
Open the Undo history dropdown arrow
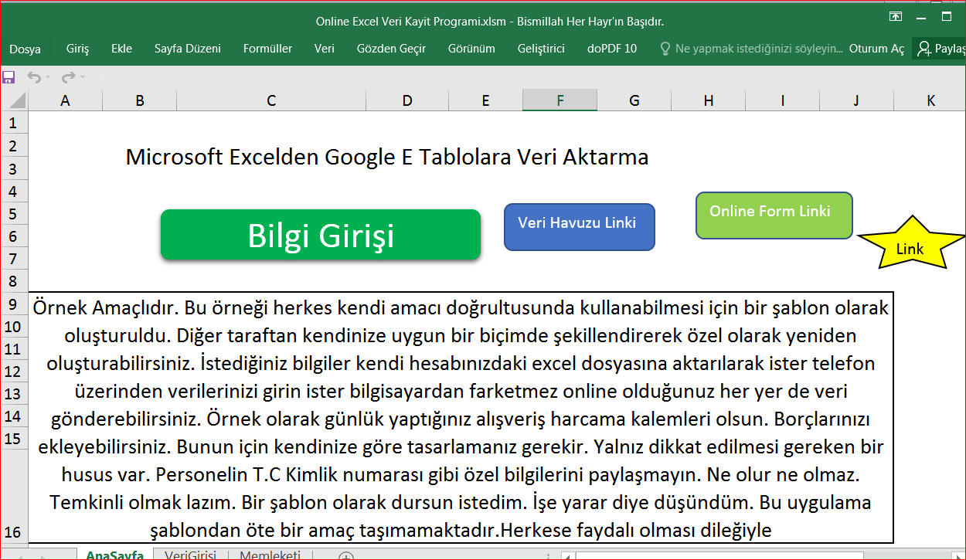pyautogui.click(x=48, y=77)
